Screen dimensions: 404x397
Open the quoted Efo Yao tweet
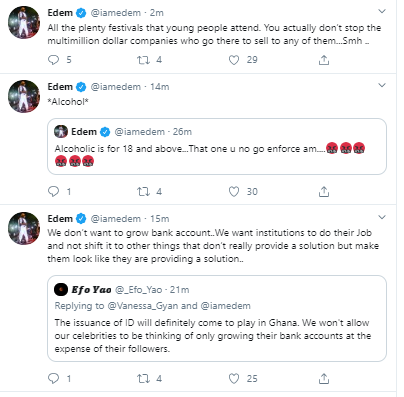pyautogui.click(x=217, y=318)
